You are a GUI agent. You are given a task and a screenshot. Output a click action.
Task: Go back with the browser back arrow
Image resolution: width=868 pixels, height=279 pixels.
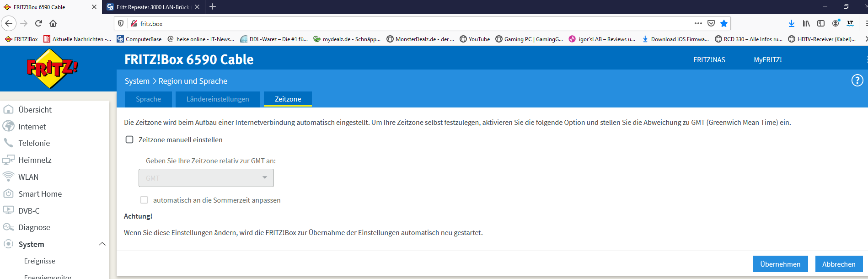coord(9,23)
